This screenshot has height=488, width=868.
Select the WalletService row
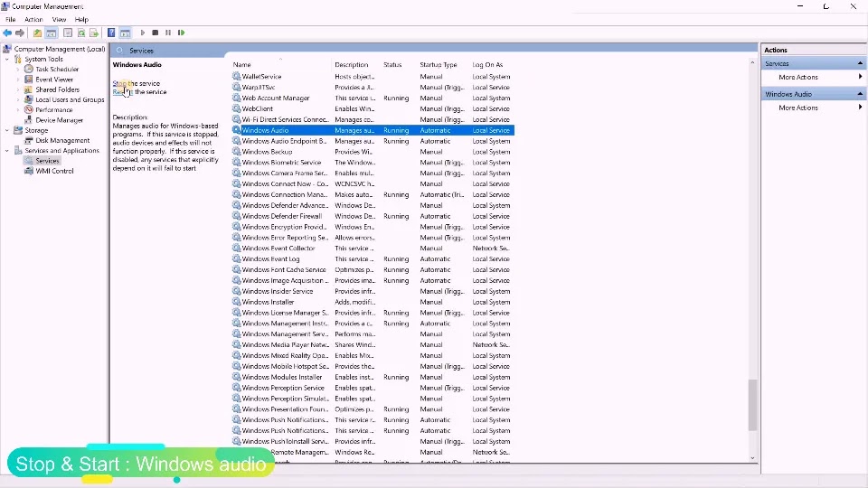point(373,77)
